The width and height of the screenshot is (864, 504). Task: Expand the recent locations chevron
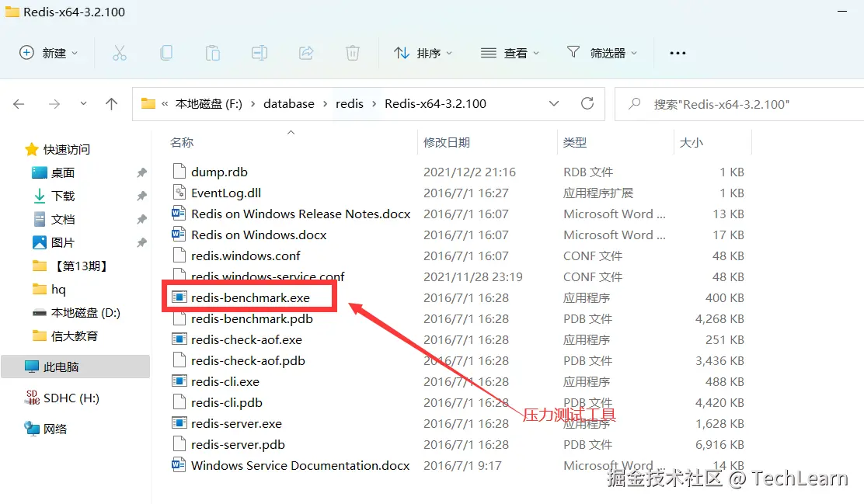click(83, 103)
